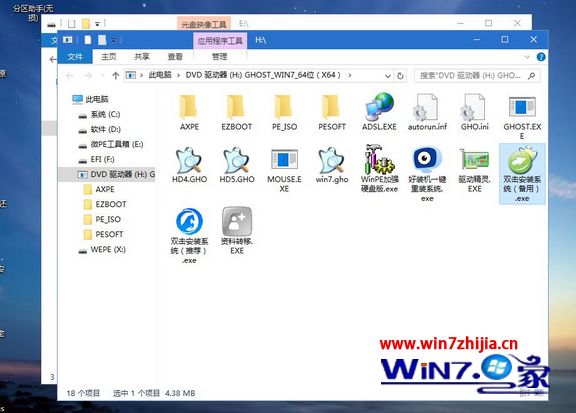Click the search magnifier icon

pos(531,76)
